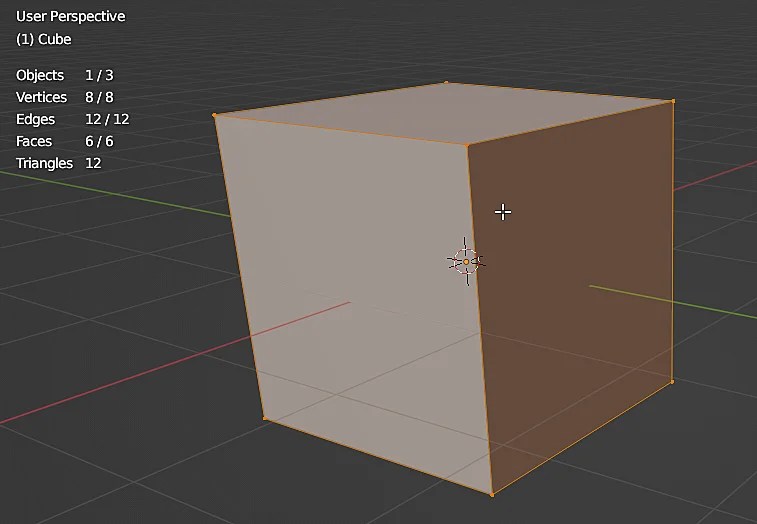Select the vertex where all three visible faces meet

467,144
